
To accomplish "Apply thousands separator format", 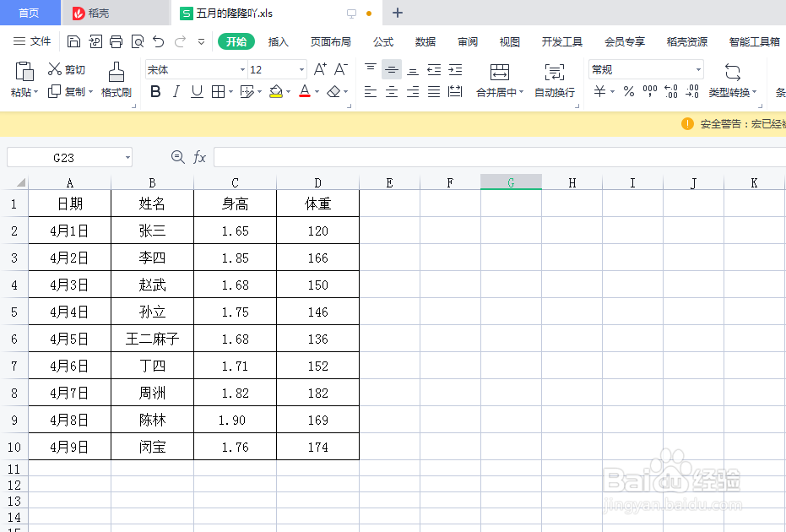I will tap(650, 91).
